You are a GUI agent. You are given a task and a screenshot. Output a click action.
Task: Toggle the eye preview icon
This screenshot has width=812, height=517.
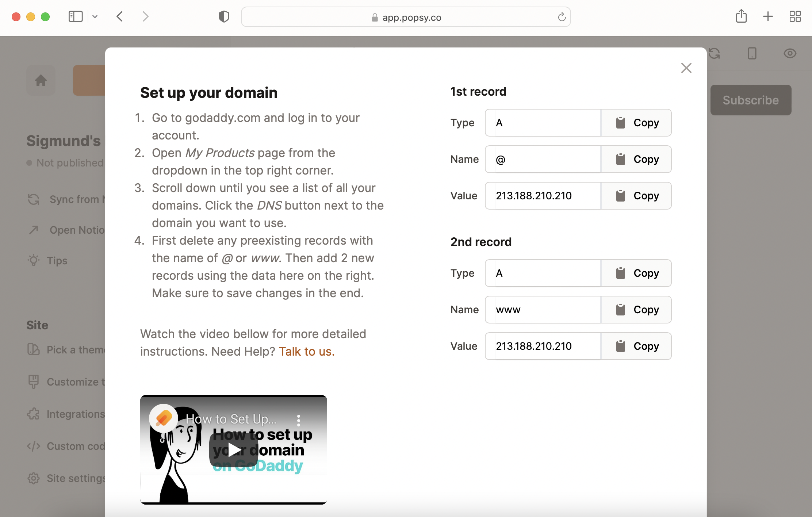790,54
